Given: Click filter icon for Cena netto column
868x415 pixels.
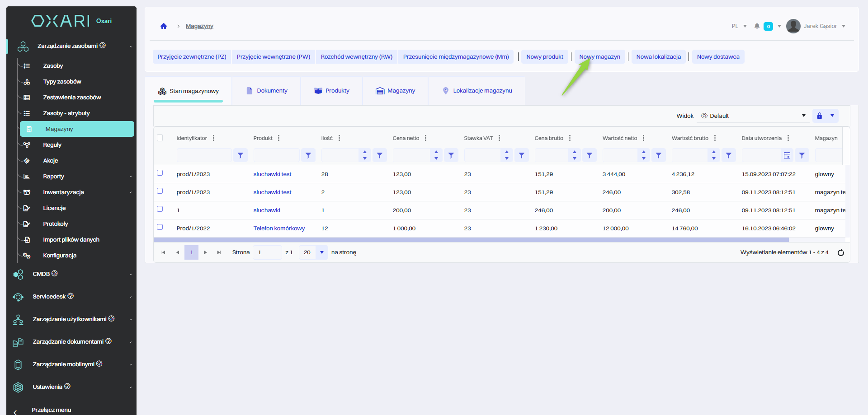Looking at the screenshot, I should (451, 155).
